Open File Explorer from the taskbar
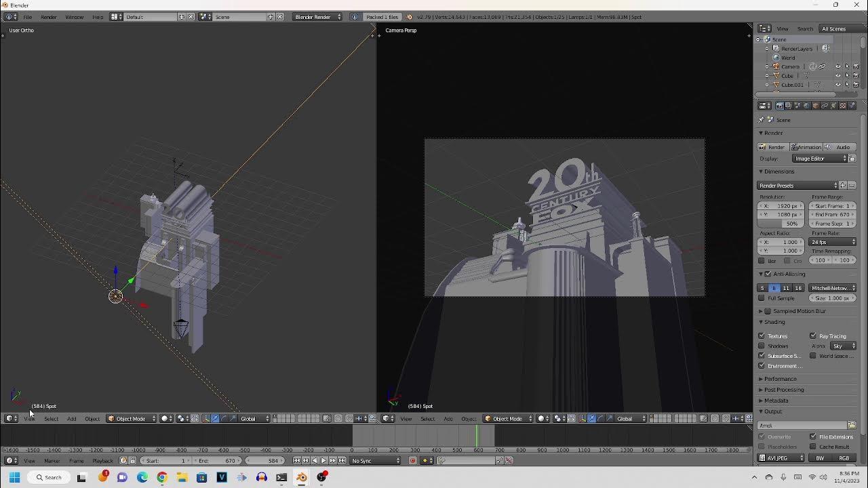The height and width of the screenshot is (488, 868). coord(182,477)
